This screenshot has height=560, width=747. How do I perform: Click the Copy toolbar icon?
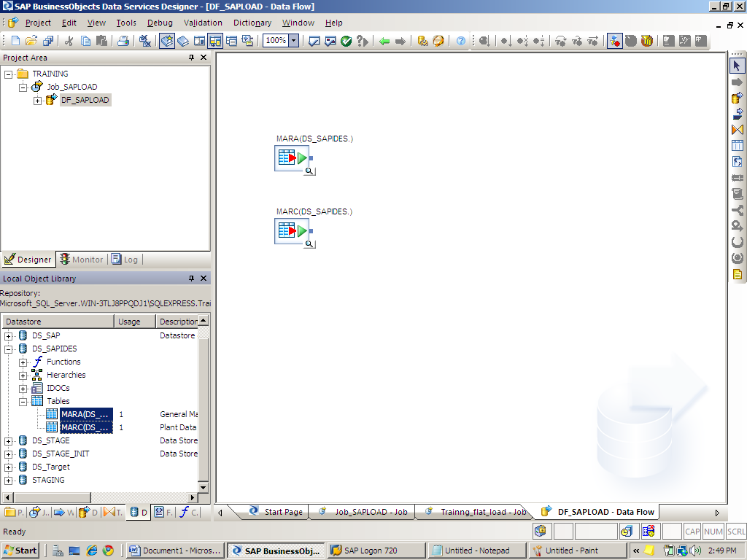(86, 41)
